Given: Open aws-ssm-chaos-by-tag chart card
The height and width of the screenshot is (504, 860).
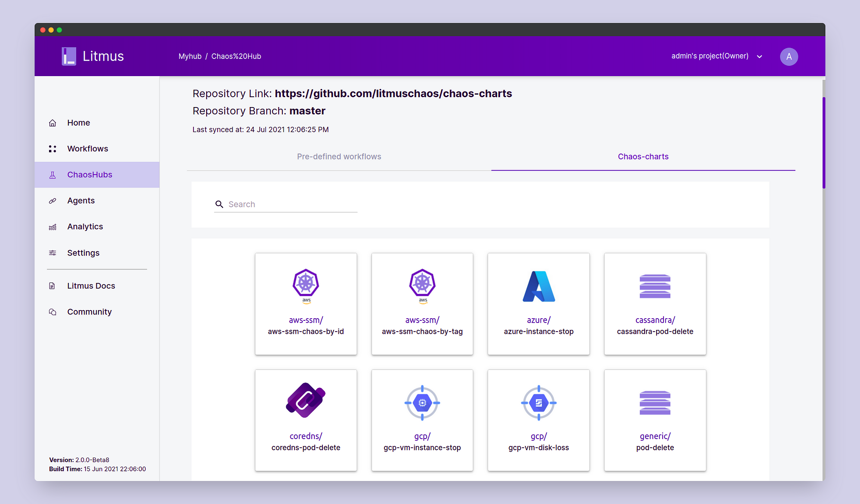Looking at the screenshot, I should (x=422, y=304).
